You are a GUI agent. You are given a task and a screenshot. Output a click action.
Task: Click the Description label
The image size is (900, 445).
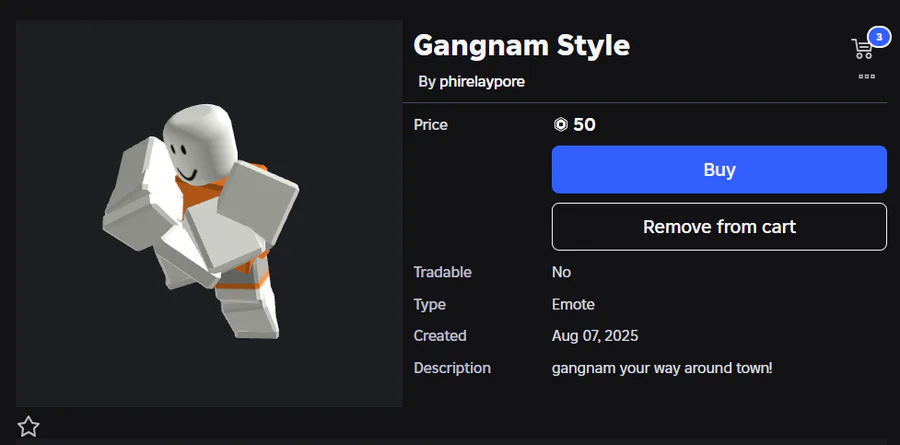coord(452,368)
